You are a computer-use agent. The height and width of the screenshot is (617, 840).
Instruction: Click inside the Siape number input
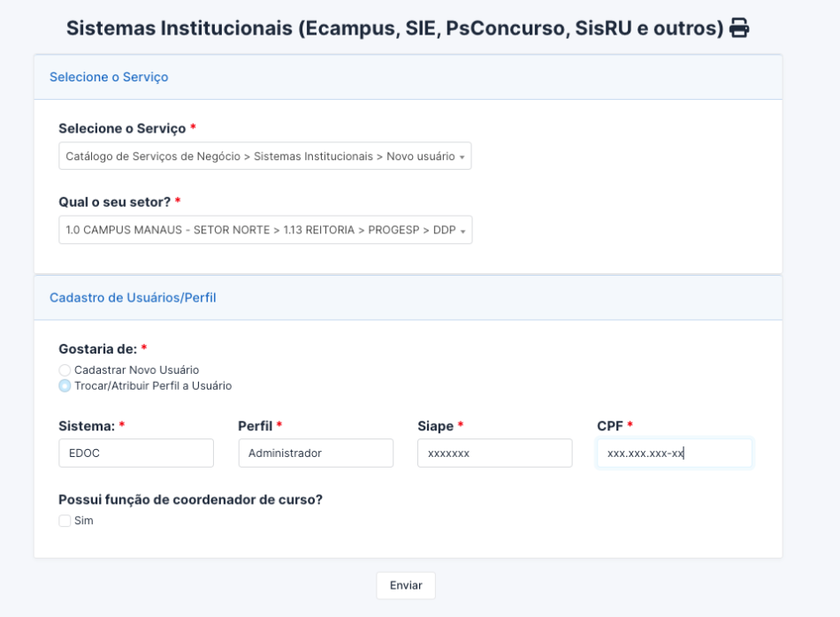point(494,453)
